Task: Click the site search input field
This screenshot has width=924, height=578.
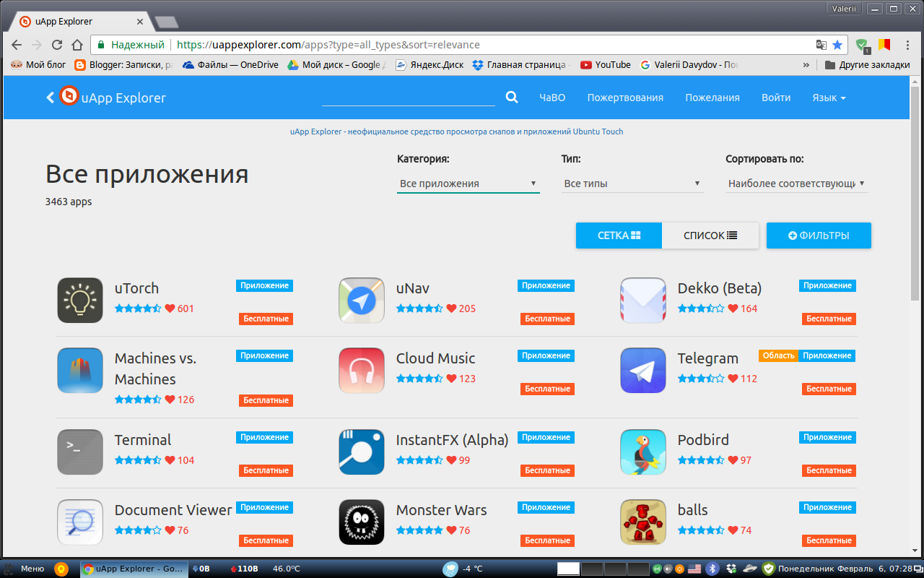Action: (x=409, y=97)
